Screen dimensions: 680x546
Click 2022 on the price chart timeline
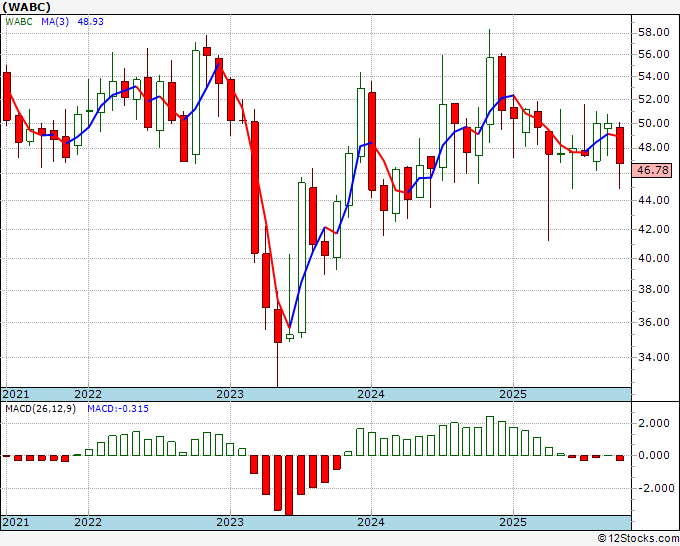(x=88, y=394)
